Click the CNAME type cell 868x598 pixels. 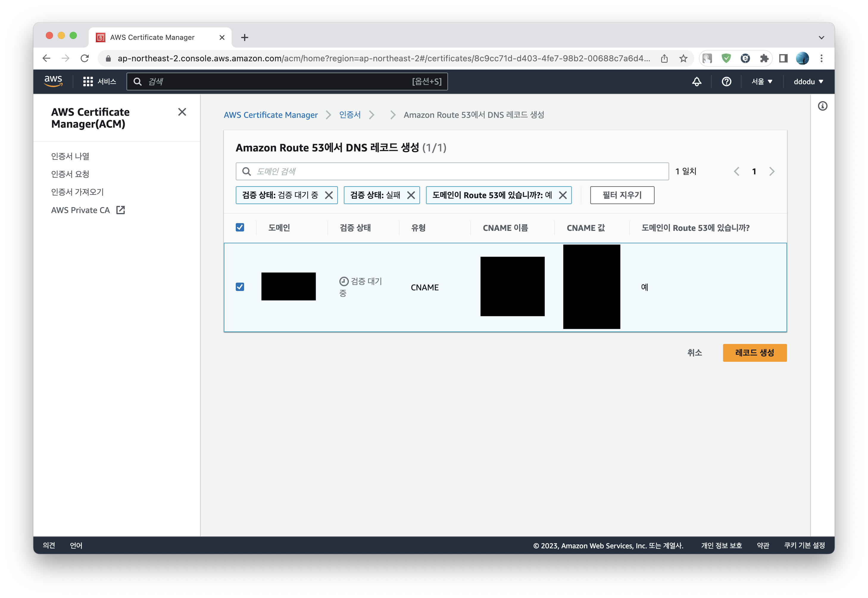coord(425,287)
